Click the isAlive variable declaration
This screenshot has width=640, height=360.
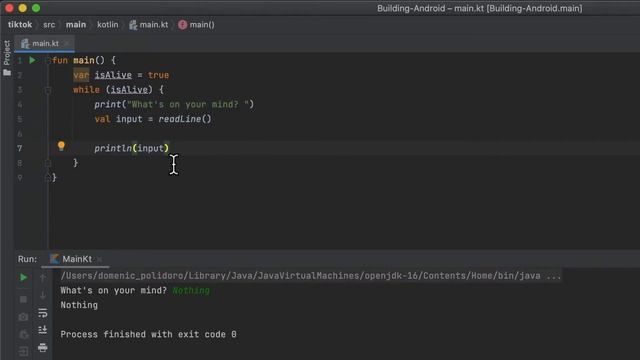[113, 75]
